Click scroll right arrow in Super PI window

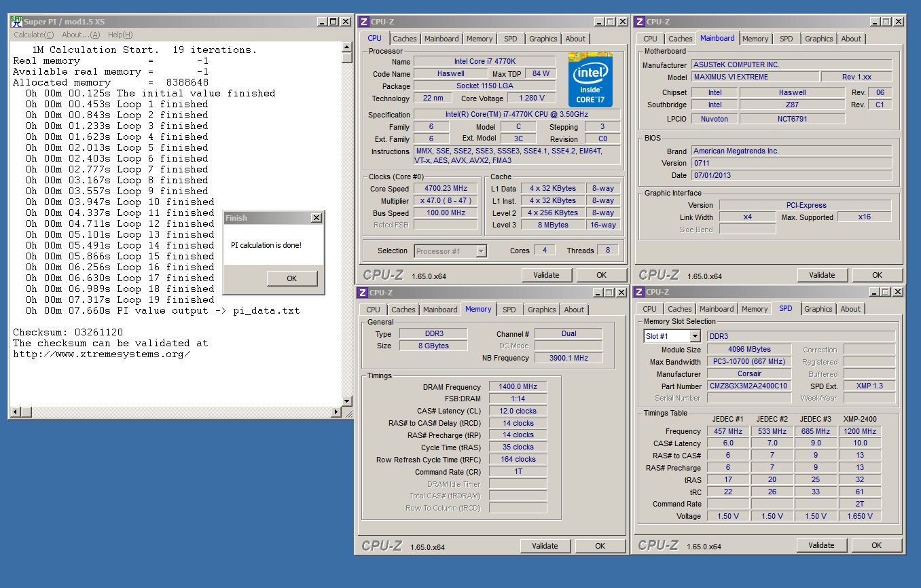click(336, 412)
